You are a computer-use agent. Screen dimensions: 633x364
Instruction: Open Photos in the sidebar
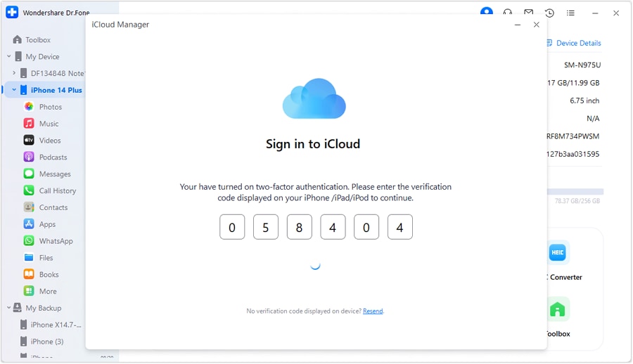click(x=50, y=107)
